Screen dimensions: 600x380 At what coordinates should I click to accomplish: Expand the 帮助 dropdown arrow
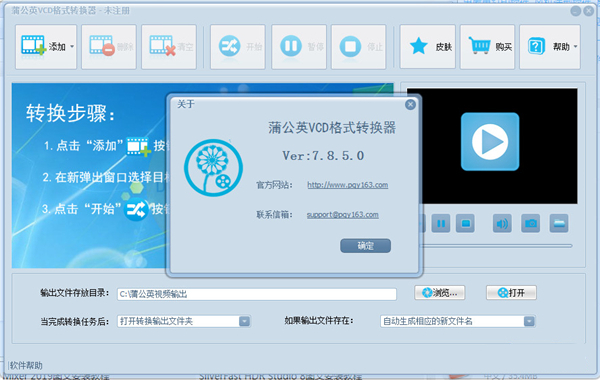pyautogui.click(x=576, y=47)
